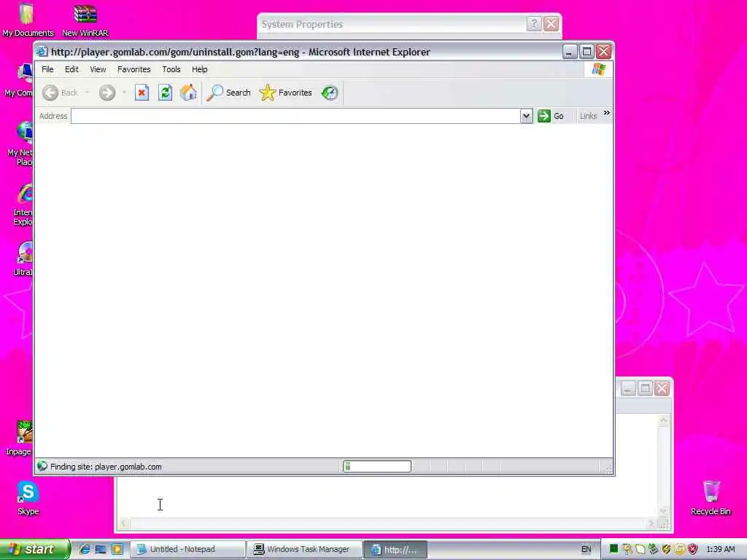
Task: Click the globe icon in IE status bar
Action: [x=42, y=466]
